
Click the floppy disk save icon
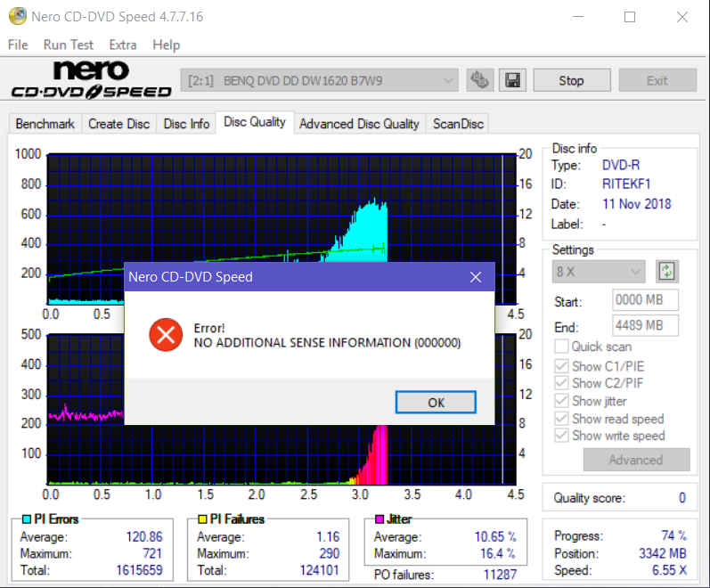[x=512, y=81]
